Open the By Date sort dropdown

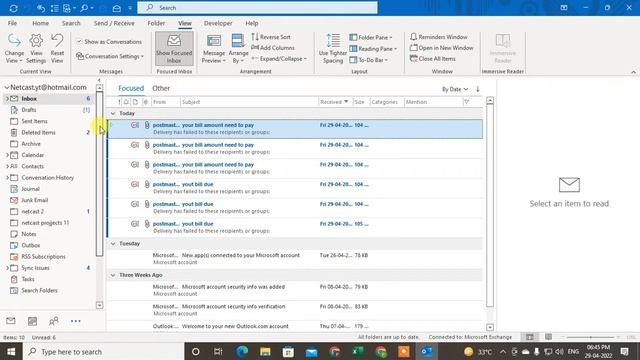pyautogui.click(x=455, y=89)
